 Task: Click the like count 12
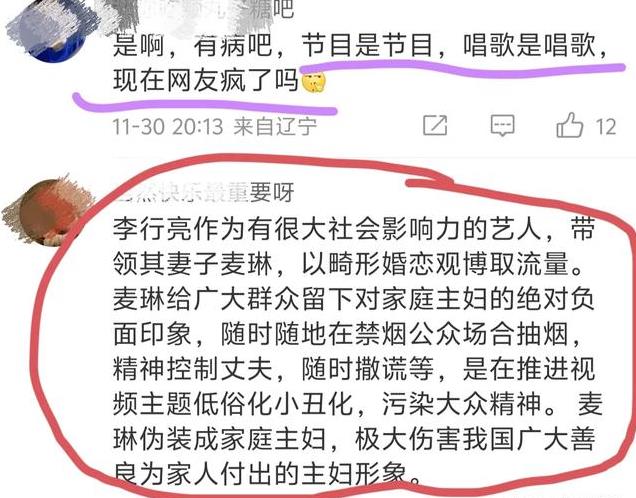coord(606,127)
